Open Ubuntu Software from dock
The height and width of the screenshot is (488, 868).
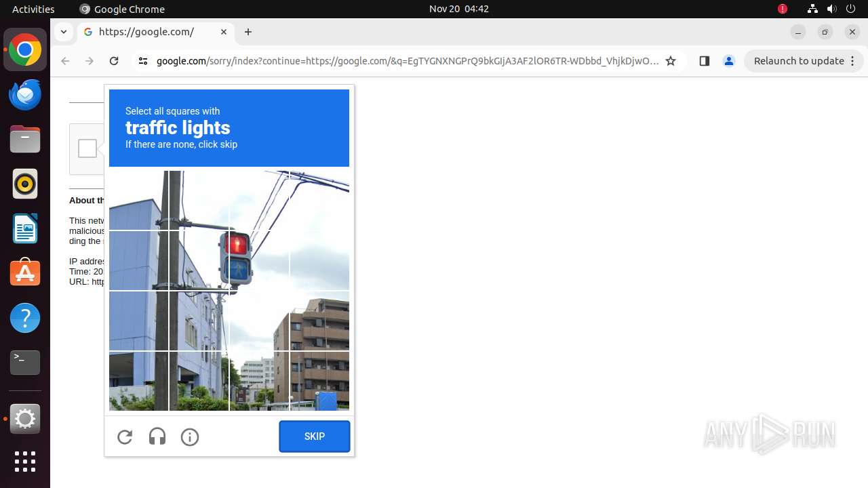tap(25, 273)
